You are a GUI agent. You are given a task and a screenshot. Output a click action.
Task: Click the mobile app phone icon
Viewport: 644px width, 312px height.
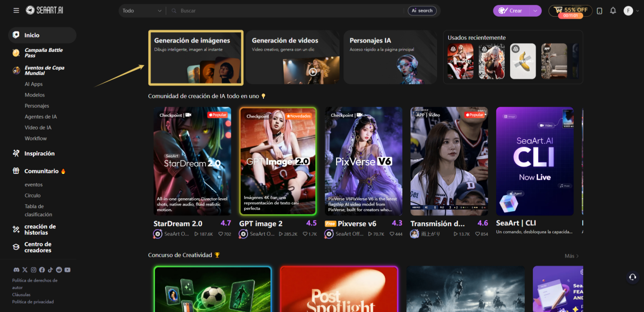point(600,11)
